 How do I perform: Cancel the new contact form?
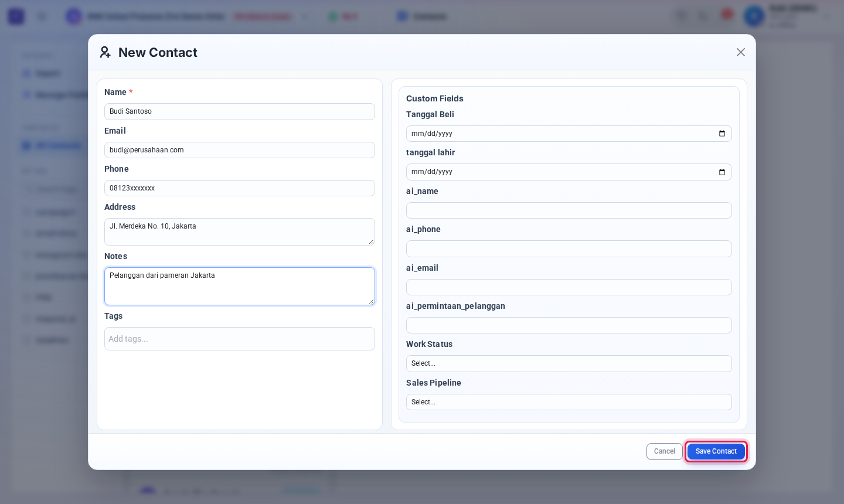coord(665,451)
